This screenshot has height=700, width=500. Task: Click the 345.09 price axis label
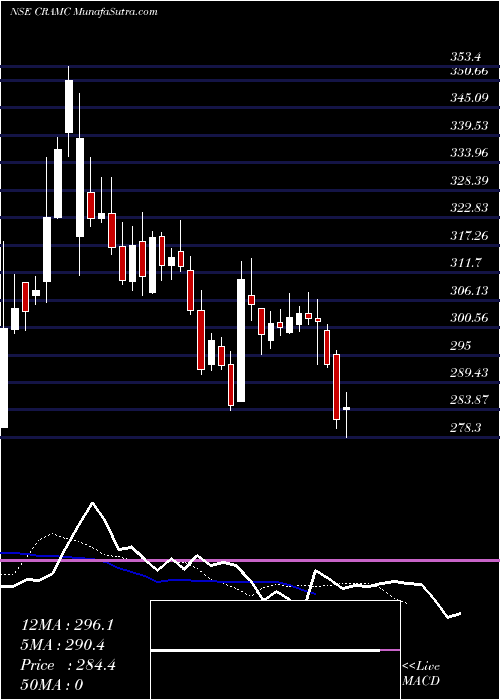coord(469,97)
